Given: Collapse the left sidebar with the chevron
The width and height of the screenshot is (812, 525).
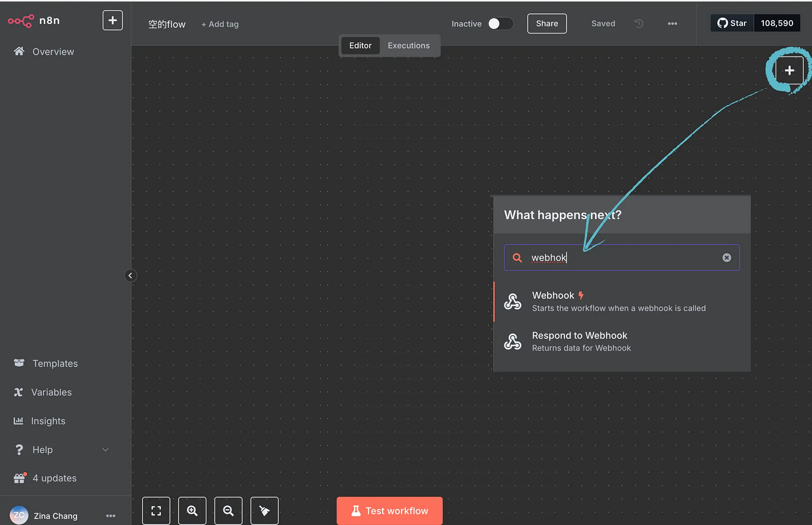Looking at the screenshot, I should pyautogui.click(x=130, y=275).
